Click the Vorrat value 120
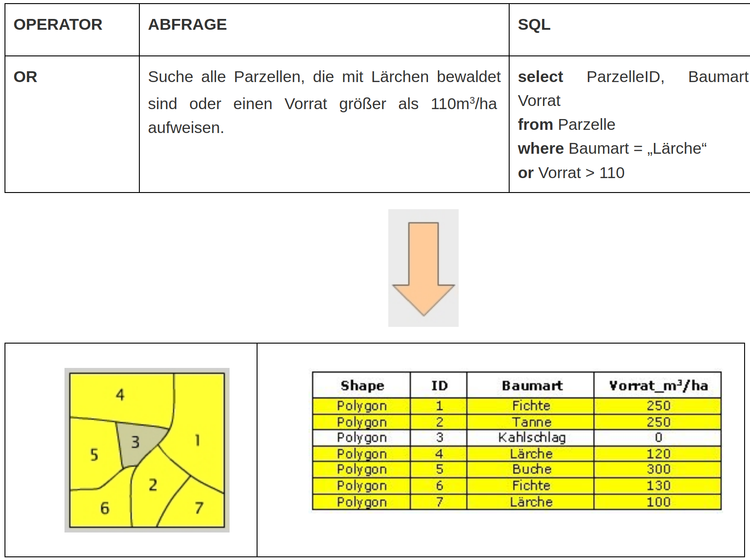The image size is (750, 560). 658,454
